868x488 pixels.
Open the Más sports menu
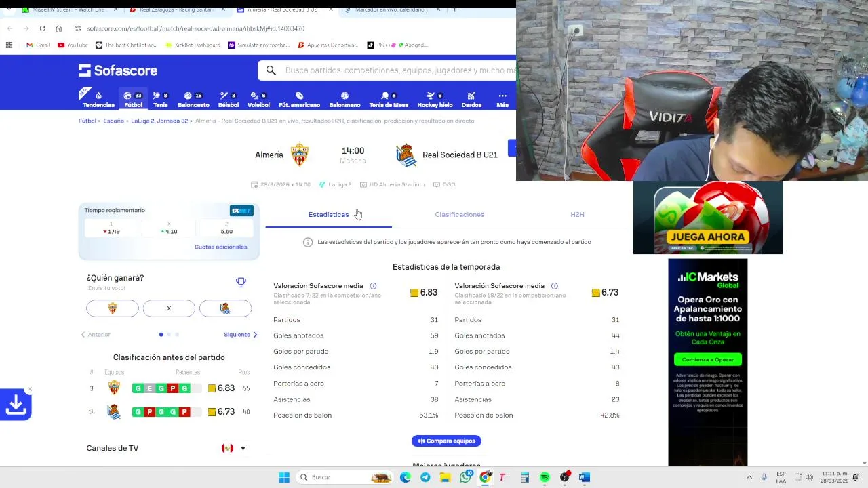tap(502, 100)
